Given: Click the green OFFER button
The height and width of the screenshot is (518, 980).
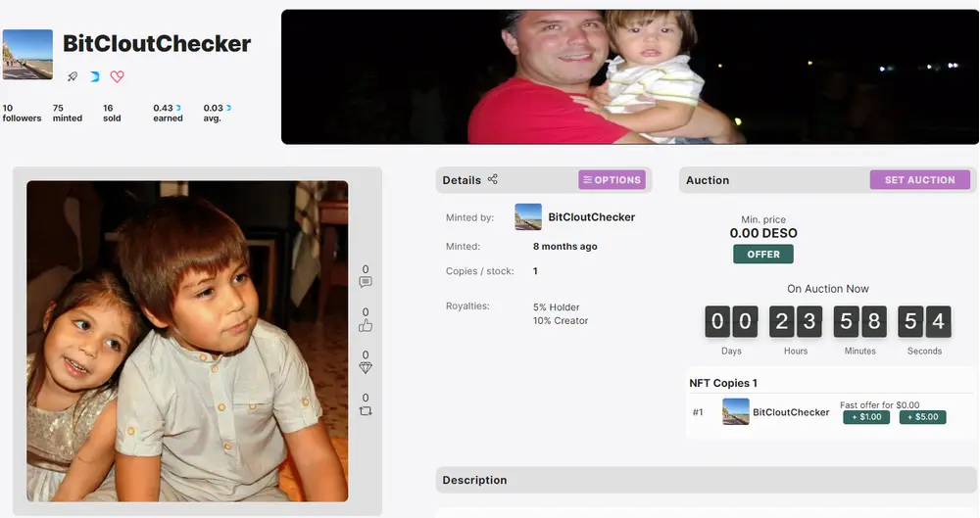Looking at the screenshot, I should (x=763, y=255).
